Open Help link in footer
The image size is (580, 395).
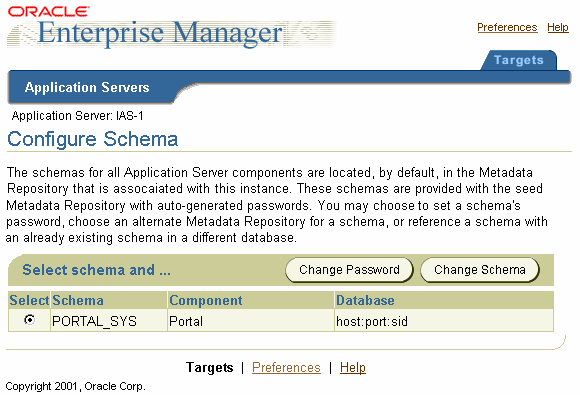click(353, 368)
